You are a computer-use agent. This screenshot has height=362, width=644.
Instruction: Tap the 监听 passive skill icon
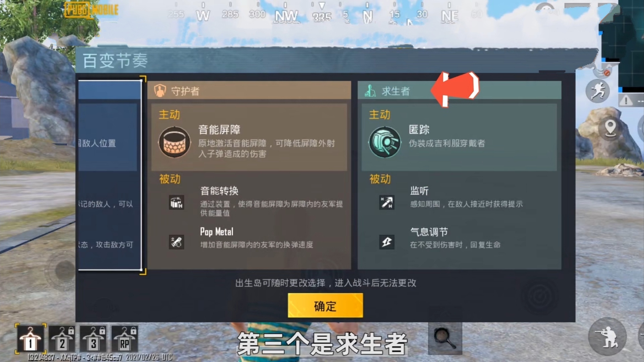point(386,202)
